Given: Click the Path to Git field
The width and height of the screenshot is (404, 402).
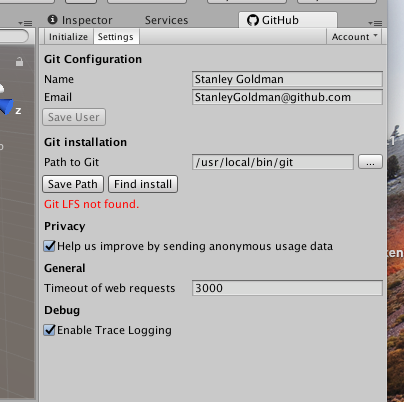Looking at the screenshot, I should click(x=273, y=162).
